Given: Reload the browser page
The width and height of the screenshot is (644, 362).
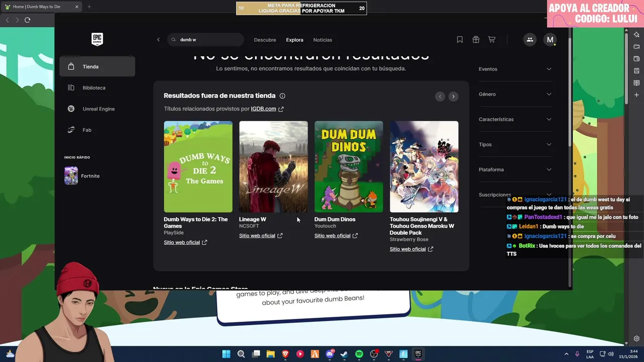Looking at the screenshot, I should tap(27, 20).
